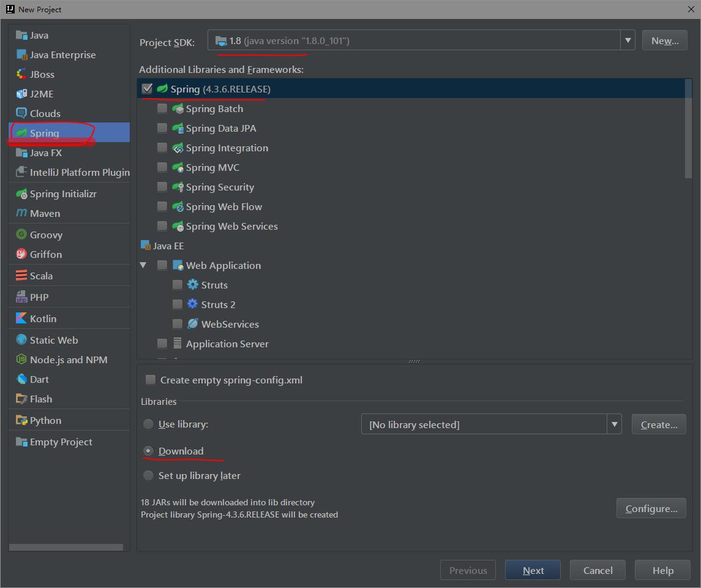Viewport: 701px width, 588px height.
Task: Click the Java EE category label
Action: click(168, 246)
